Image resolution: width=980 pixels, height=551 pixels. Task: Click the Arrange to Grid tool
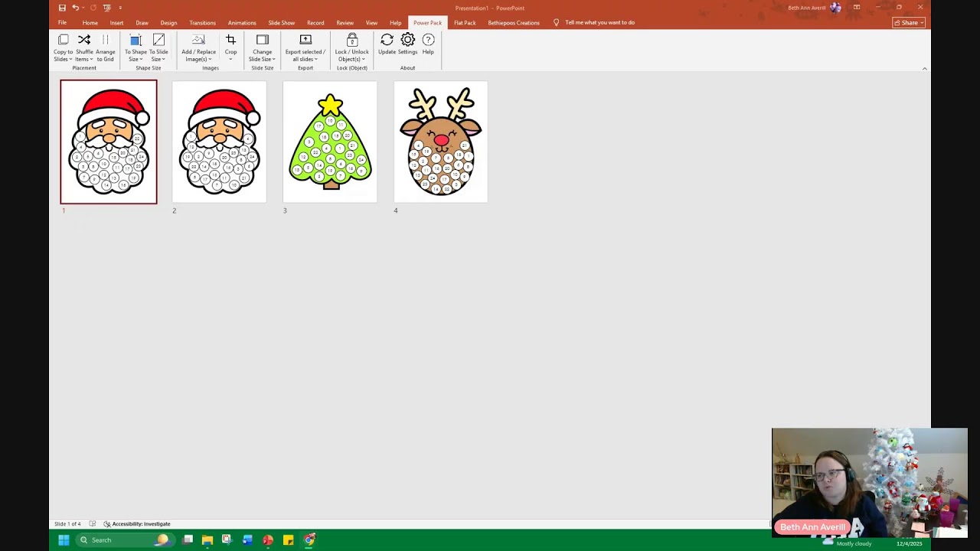pos(106,48)
